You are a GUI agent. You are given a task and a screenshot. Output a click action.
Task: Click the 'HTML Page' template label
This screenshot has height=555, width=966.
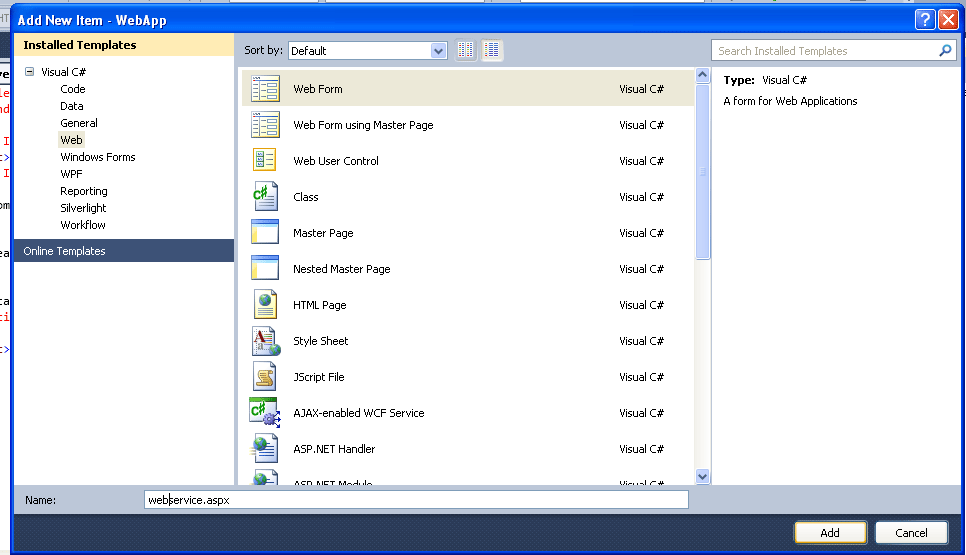point(319,304)
